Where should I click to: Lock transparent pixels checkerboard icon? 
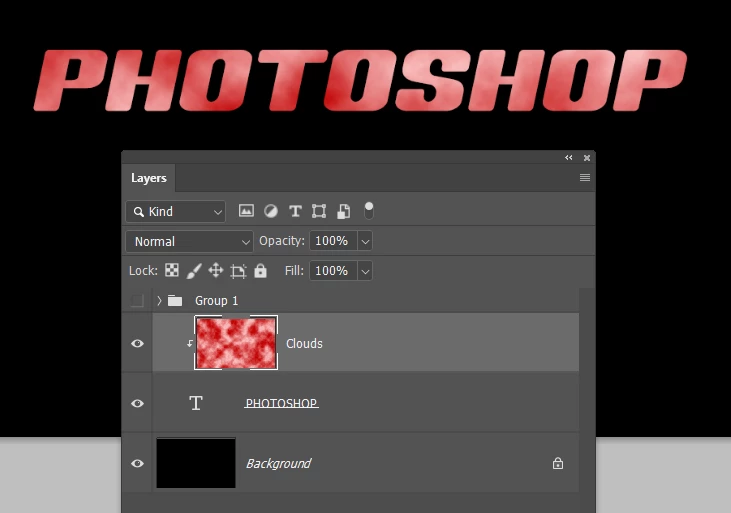[x=172, y=270]
